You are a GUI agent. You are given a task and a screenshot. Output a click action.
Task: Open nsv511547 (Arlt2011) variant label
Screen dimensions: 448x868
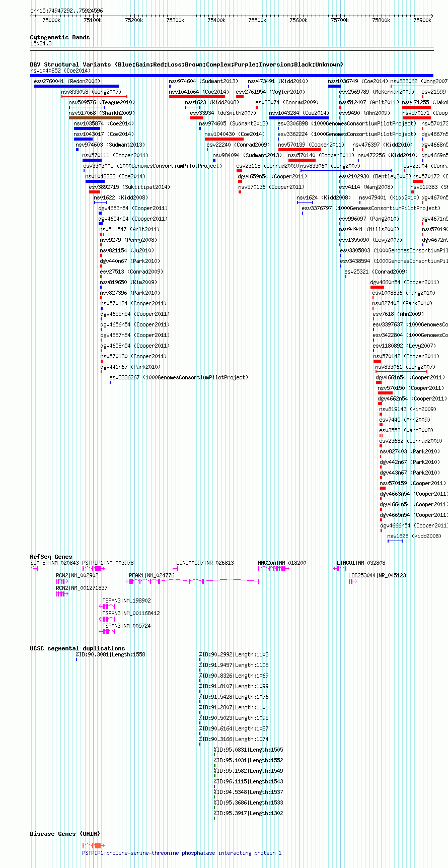tap(129, 229)
